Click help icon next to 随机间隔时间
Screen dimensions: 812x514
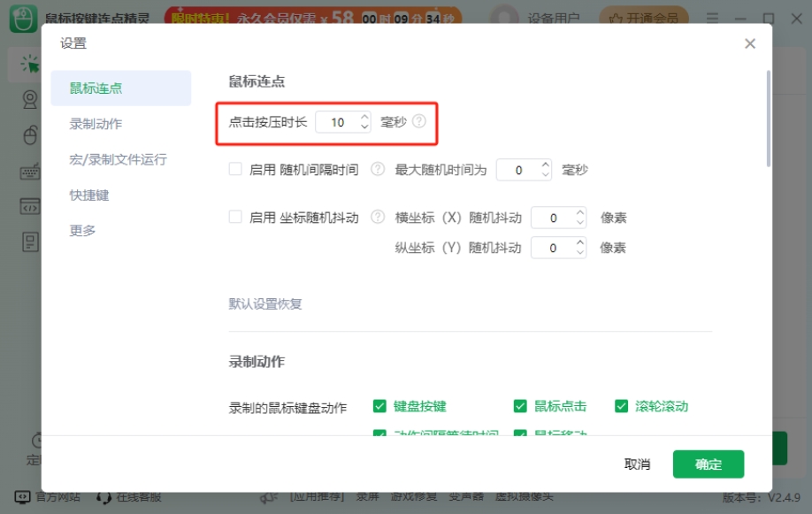pos(378,169)
